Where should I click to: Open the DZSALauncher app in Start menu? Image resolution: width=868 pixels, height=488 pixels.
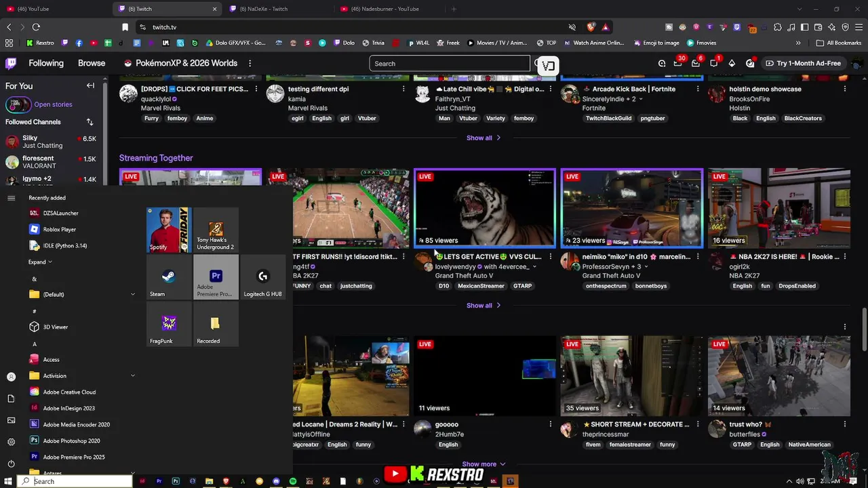[61, 213]
